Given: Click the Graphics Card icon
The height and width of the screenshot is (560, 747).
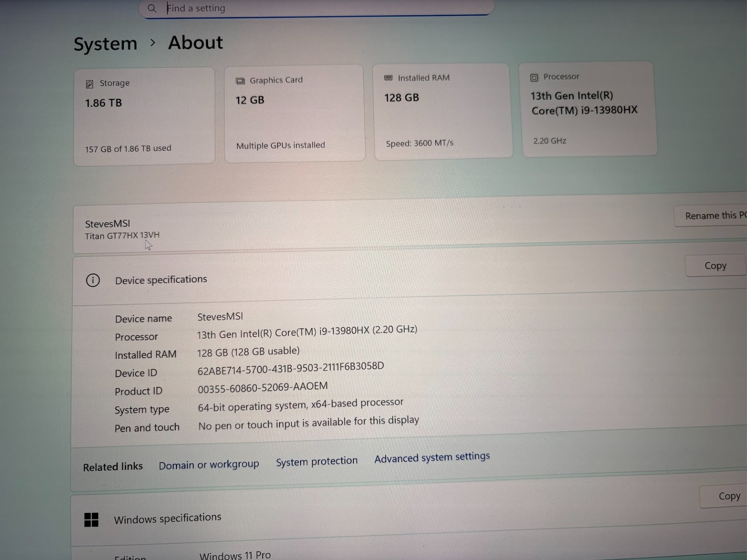Looking at the screenshot, I should pyautogui.click(x=240, y=81).
